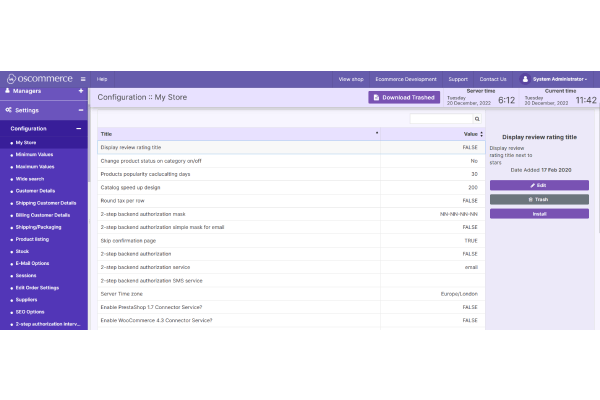Screen dimensions: 600x400
Task: Select My Store in sidebar
Action: [x=26, y=143]
